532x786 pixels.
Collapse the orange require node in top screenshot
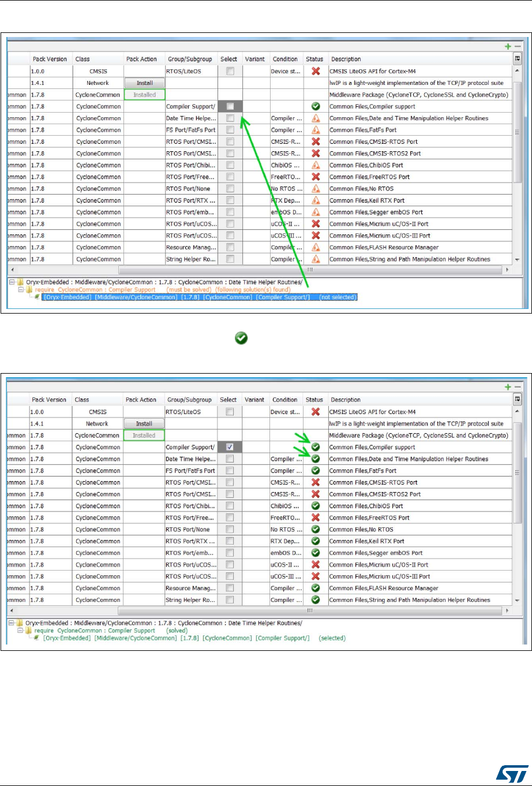pyautogui.click(x=21, y=290)
